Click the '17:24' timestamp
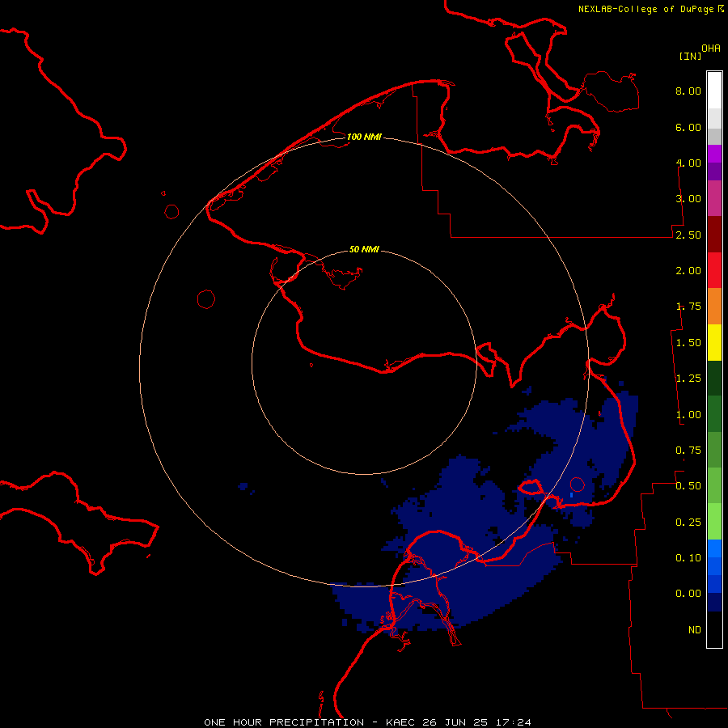The height and width of the screenshot is (728, 728). 514,722
